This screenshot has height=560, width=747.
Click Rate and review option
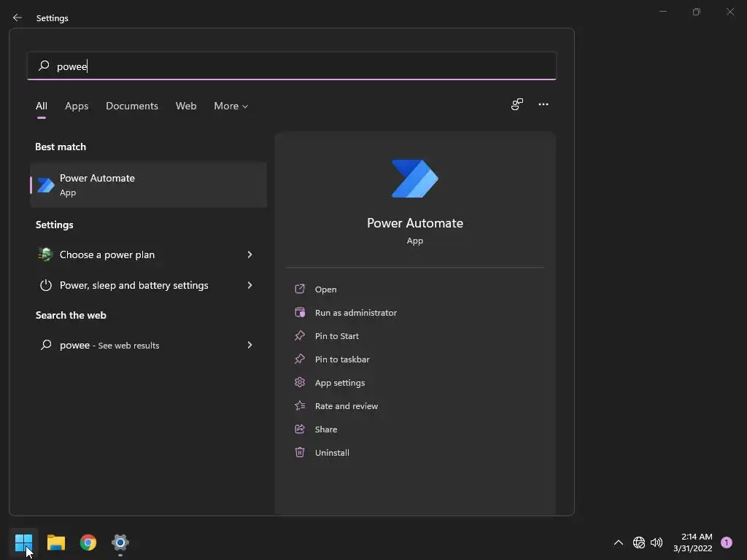347,405
